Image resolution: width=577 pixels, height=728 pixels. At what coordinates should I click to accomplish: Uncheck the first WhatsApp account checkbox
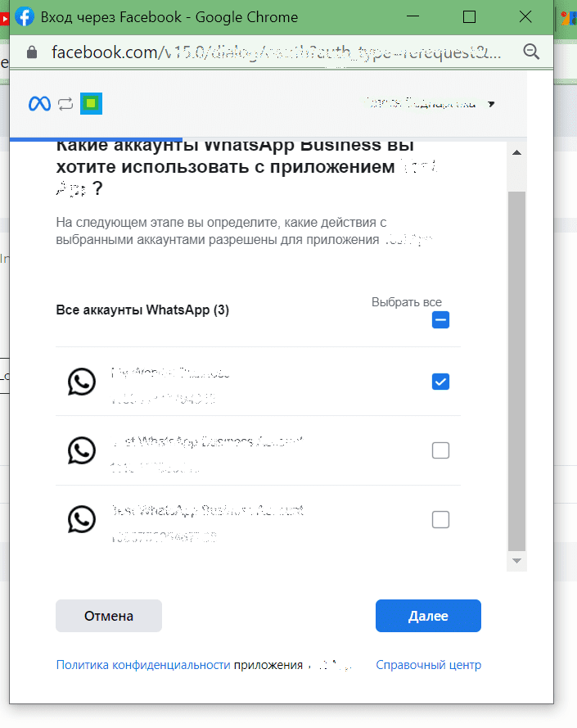[x=440, y=382]
